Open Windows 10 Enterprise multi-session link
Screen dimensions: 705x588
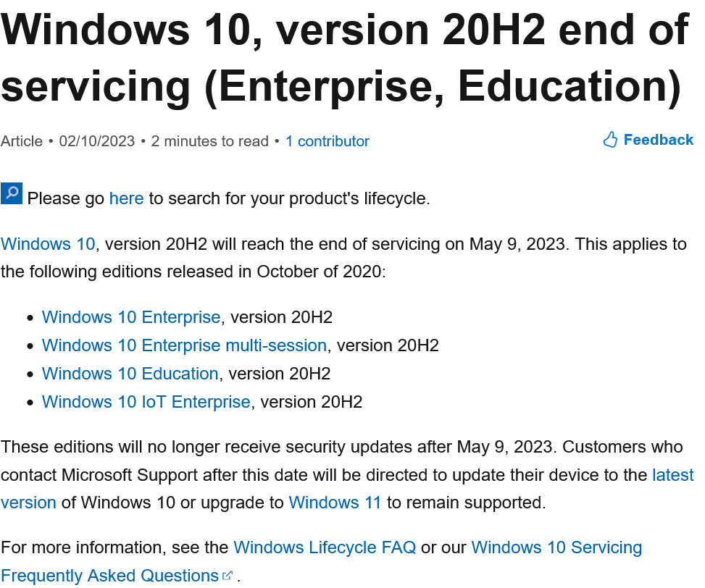click(184, 345)
